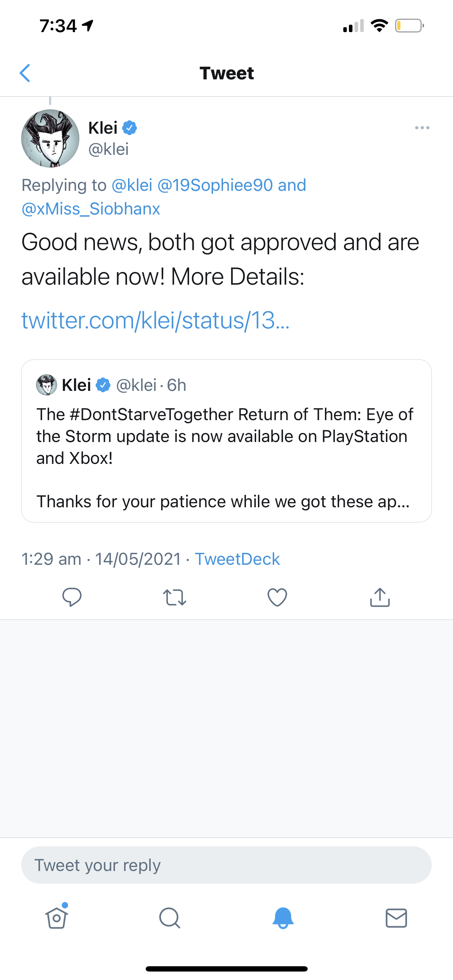This screenshot has width=453, height=980.
Task: Open the Messages envelope tab
Action: coord(396,918)
